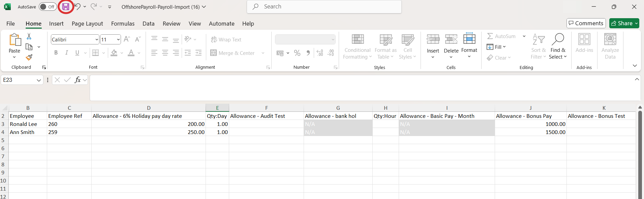Switch to the Formulas tab
Screen dimensions: 644x199
coord(123,24)
